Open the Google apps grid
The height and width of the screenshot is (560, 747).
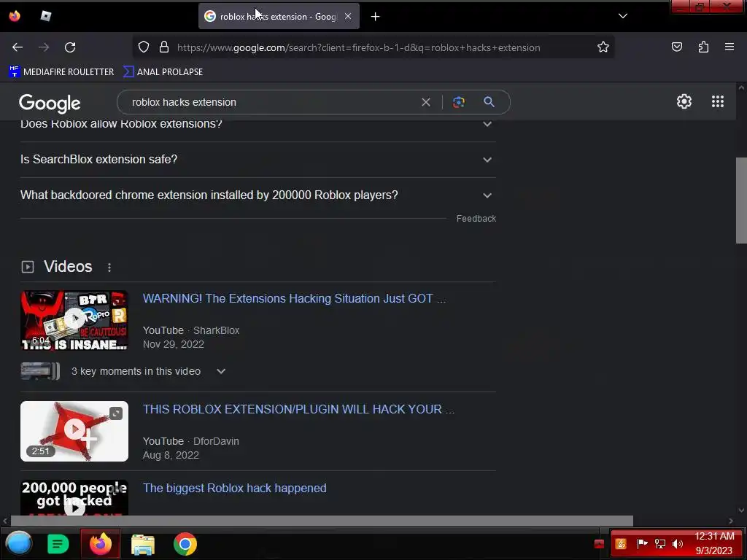718,101
